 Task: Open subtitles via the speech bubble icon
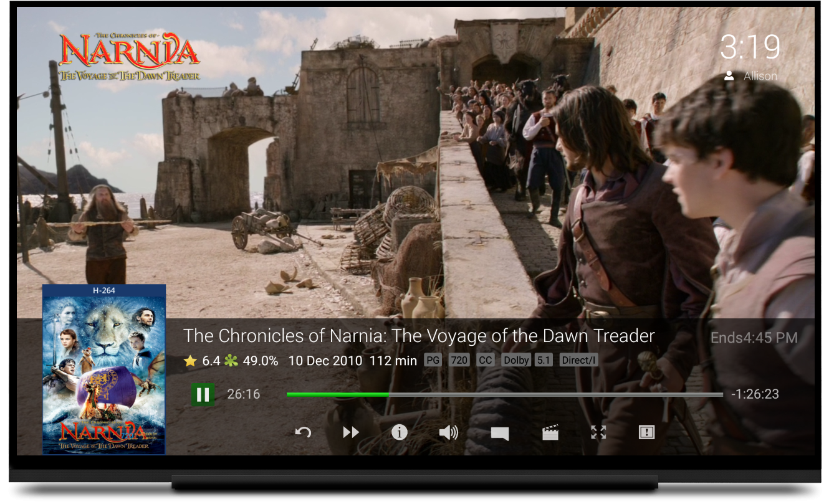click(500, 434)
